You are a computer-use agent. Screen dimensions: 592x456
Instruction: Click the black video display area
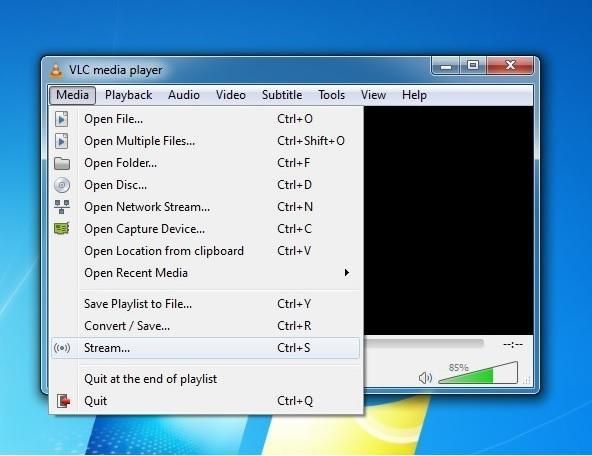449,220
